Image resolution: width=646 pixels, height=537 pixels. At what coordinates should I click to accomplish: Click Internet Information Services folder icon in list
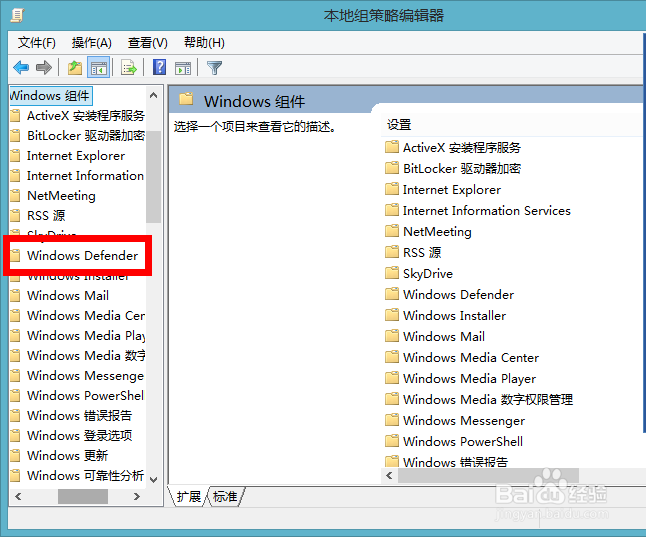[392, 210]
